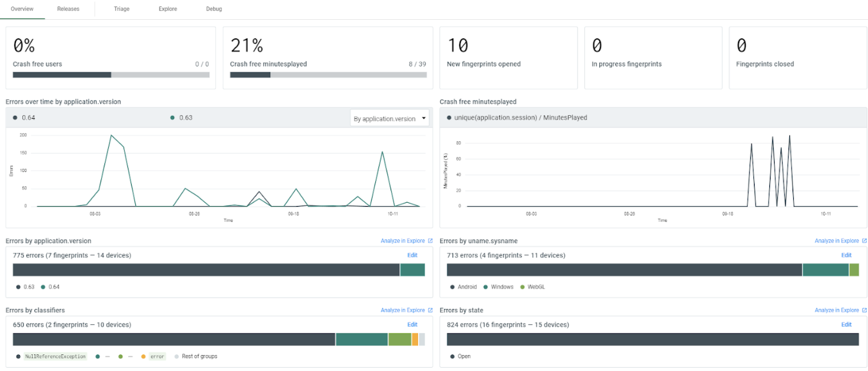Select the Debug tab
Screen dimensions: 868x371
pyautogui.click(x=214, y=9)
